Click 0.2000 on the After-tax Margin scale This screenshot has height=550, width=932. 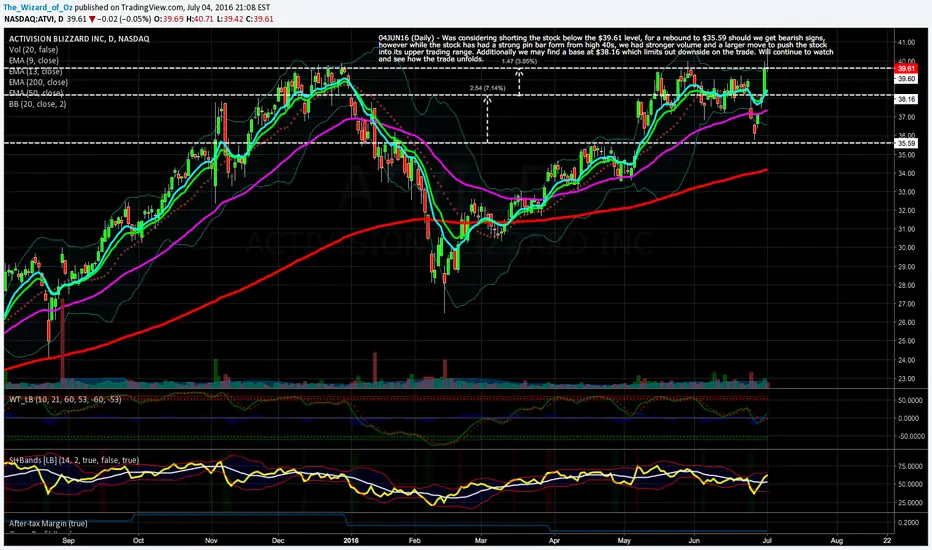pyautogui.click(x=908, y=523)
